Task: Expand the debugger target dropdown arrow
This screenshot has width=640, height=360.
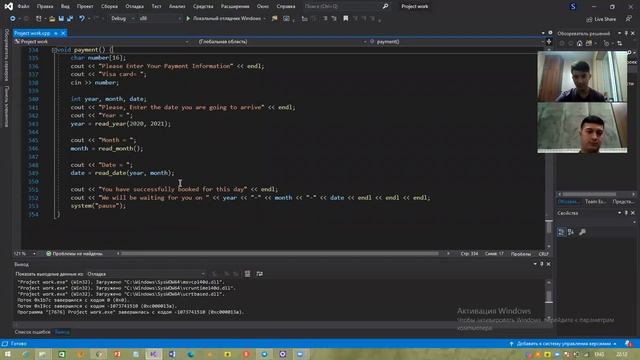Action: (x=265, y=18)
